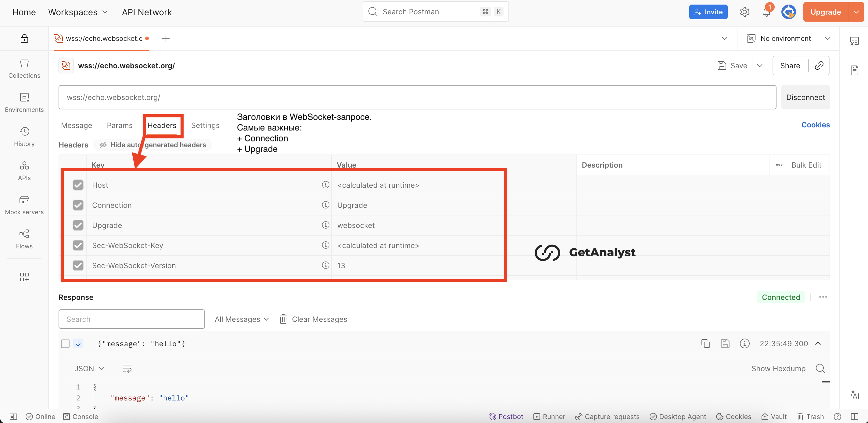Select the hello message checkbox

pyautogui.click(x=65, y=343)
